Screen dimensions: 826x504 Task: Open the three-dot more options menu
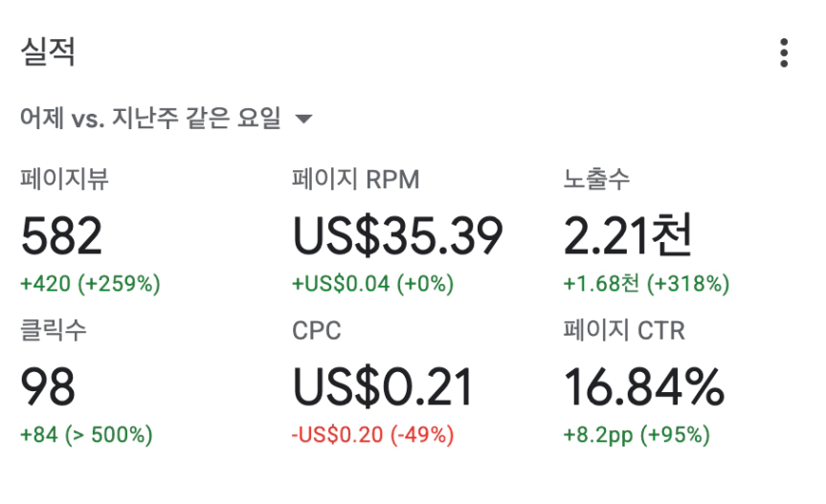point(784,53)
